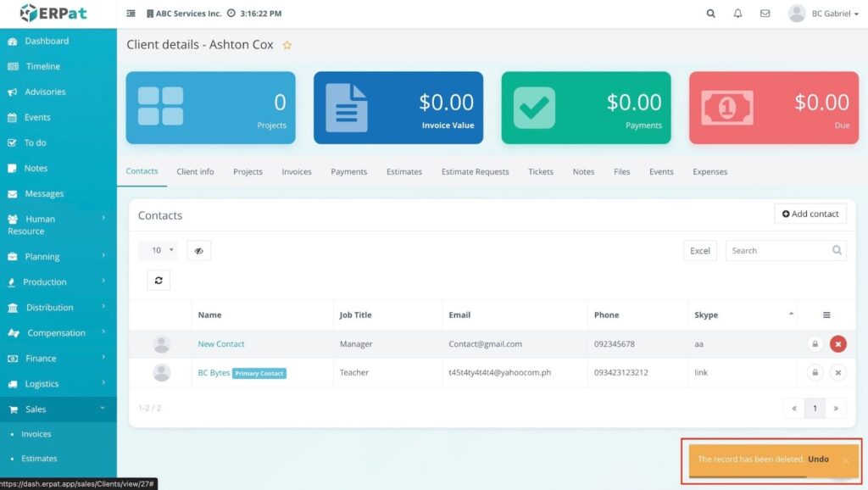Delete the New Contact row with red X

837,344
